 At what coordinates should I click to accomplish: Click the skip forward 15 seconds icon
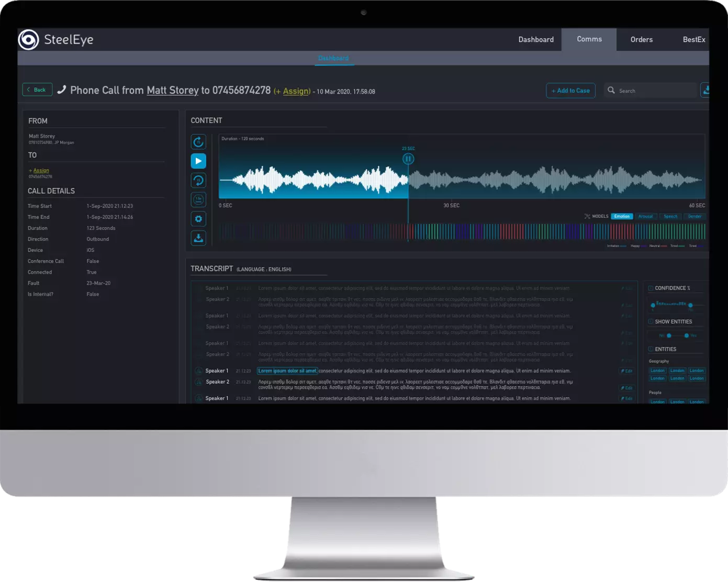click(198, 142)
